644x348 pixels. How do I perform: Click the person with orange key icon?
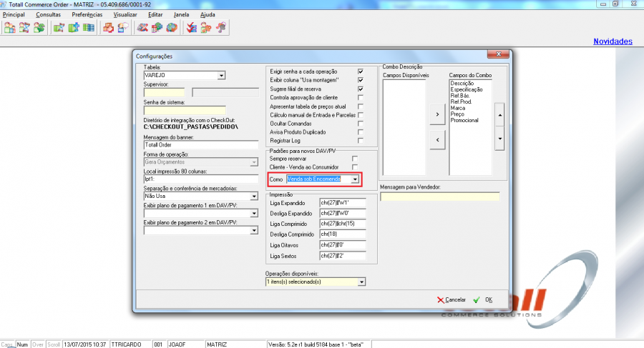point(206,27)
